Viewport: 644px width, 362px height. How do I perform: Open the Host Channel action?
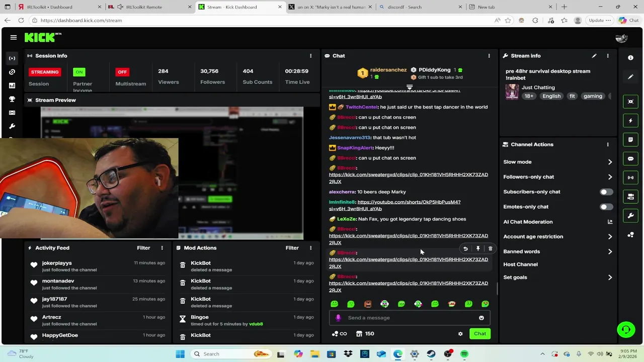[x=520, y=264]
